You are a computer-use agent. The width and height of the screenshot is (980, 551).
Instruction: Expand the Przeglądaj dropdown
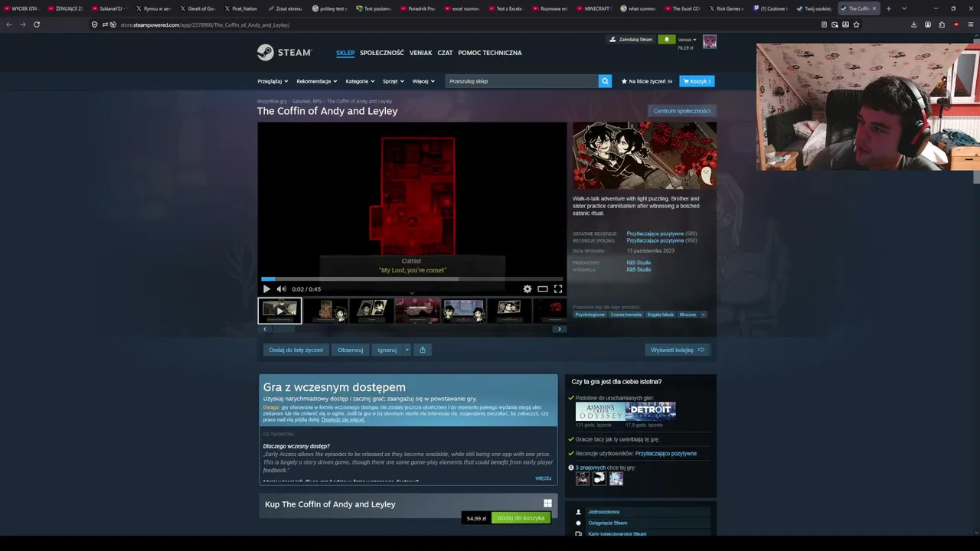[x=273, y=81]
